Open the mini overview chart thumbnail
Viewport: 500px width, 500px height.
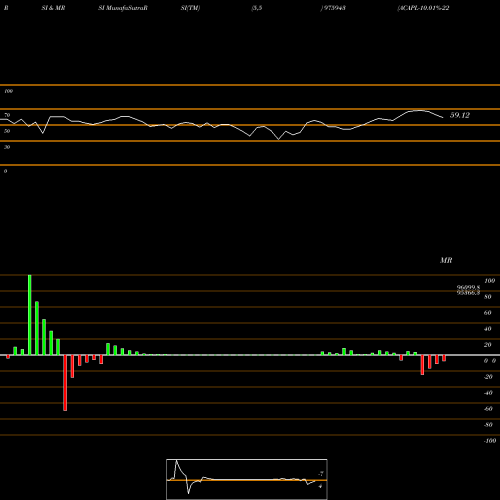[247, 479]
